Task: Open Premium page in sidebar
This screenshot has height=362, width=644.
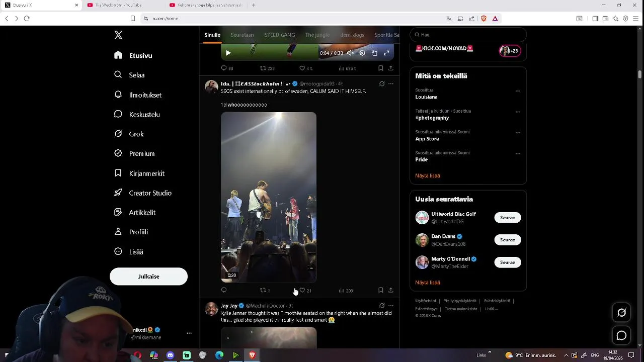Action: pyautogui.click(x=135, y=153)
